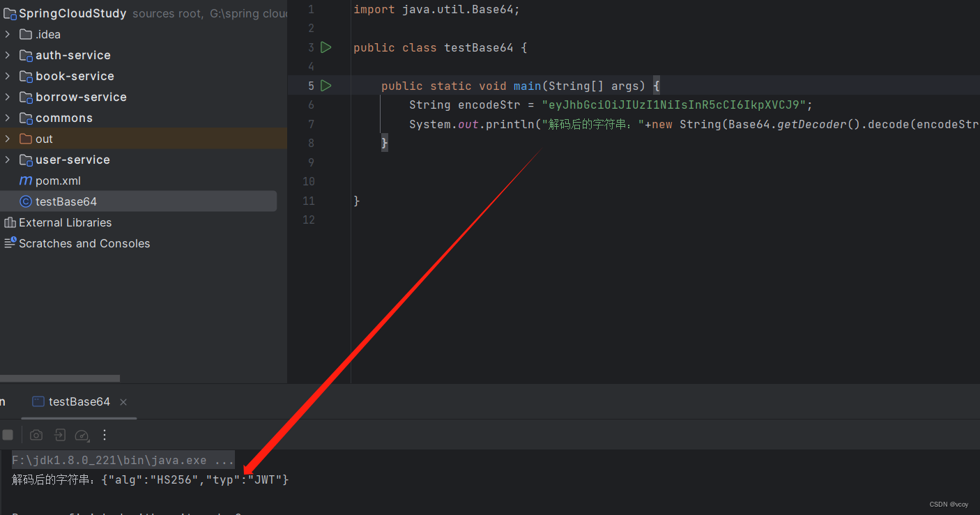Expand the out folder chevron

8,139
